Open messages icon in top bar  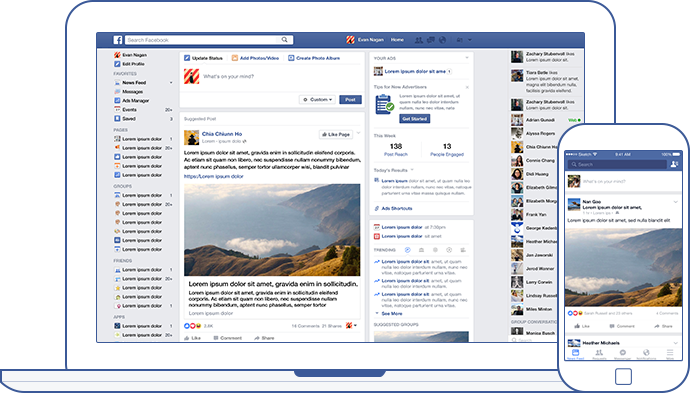(x=431, y=40)
